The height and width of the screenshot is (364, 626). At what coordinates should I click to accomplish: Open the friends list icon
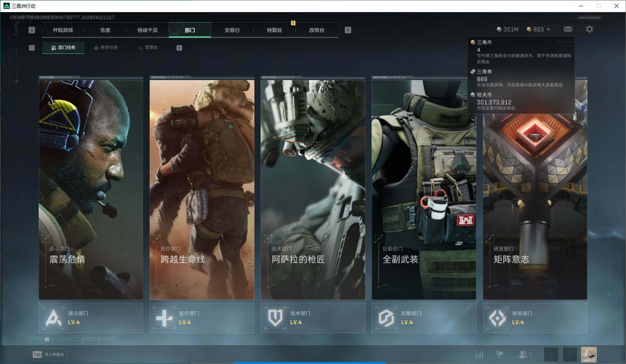tap(523, 355)
